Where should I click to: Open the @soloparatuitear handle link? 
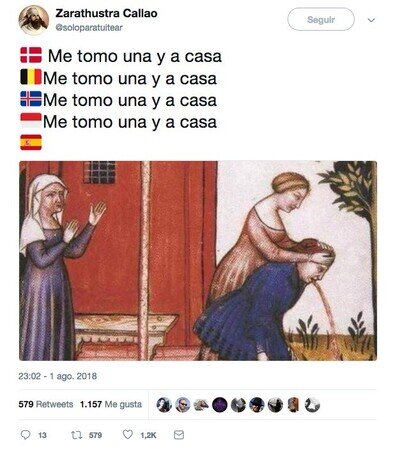click(89, 28)
